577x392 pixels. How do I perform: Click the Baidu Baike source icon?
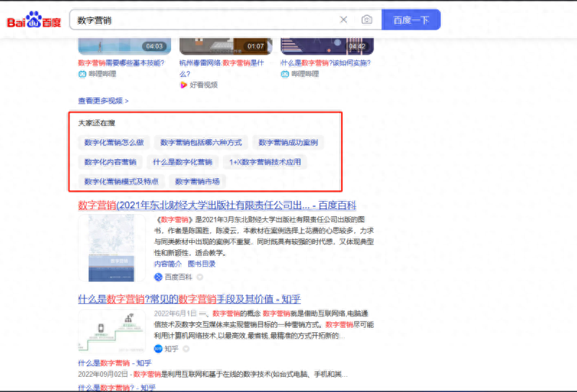point(159,277)
